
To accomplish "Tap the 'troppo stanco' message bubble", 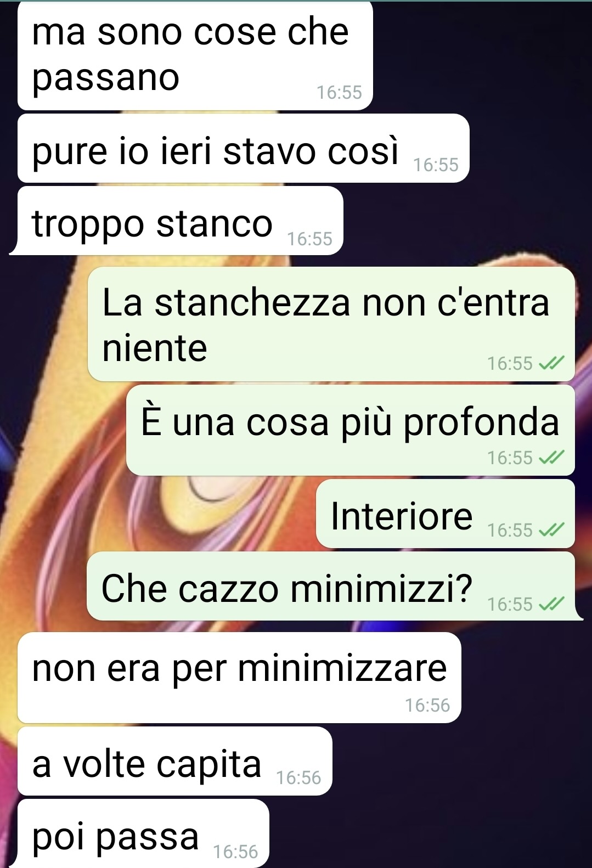I will point(179,221).
